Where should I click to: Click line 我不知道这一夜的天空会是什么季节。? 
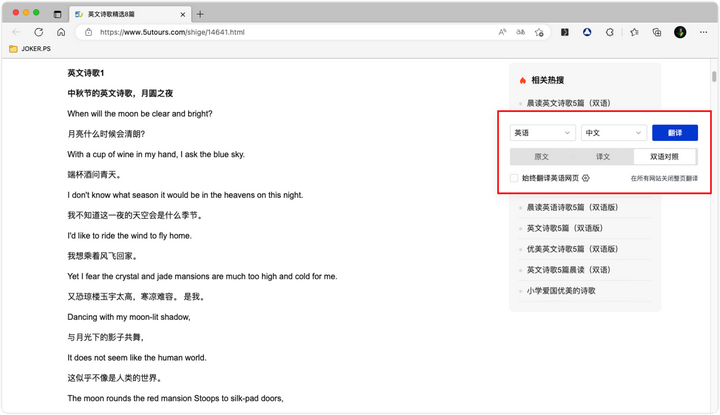pos(135,215)
